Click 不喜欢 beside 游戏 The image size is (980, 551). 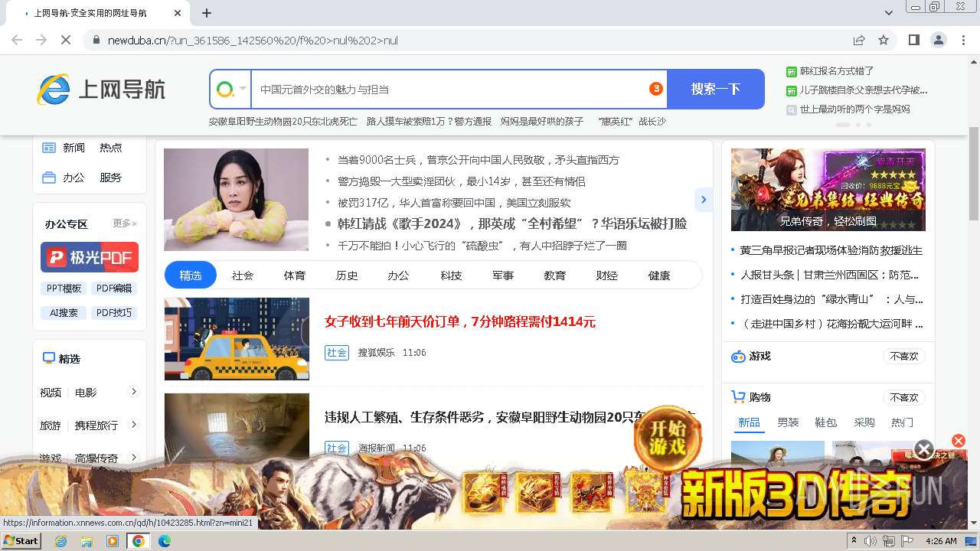click(x=904, y=357)
